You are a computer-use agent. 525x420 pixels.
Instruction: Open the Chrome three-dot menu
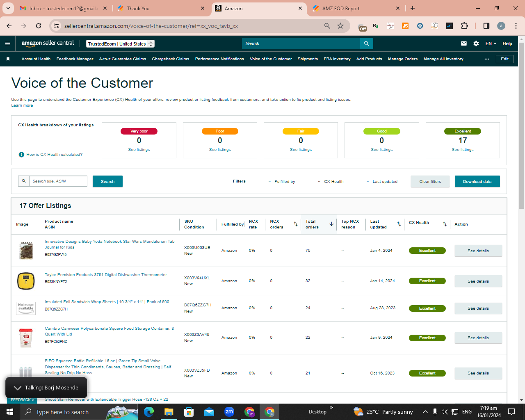click(x=516, y=26)
